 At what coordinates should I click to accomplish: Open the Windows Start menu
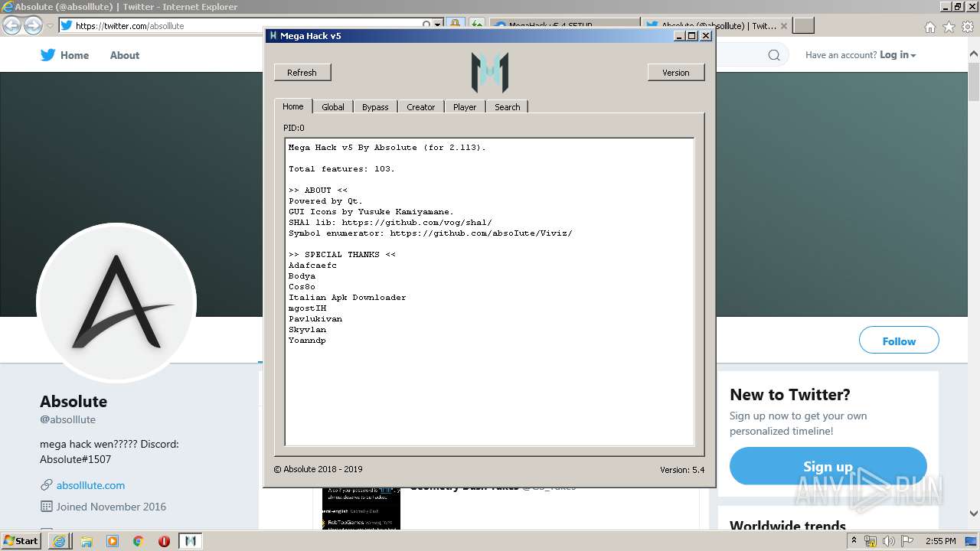click(x=21, y=540)
